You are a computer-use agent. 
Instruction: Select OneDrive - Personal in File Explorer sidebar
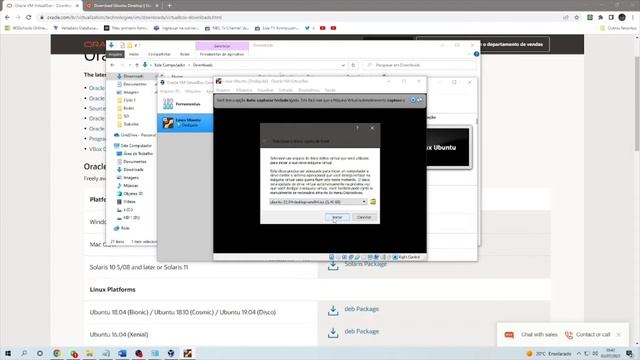[135, 135]
